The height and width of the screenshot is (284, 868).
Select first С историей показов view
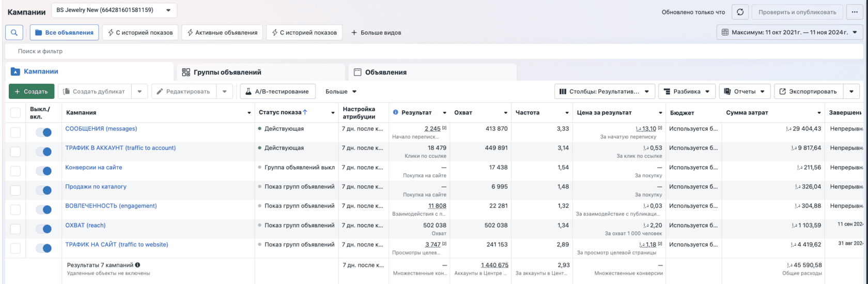point(141,33)
